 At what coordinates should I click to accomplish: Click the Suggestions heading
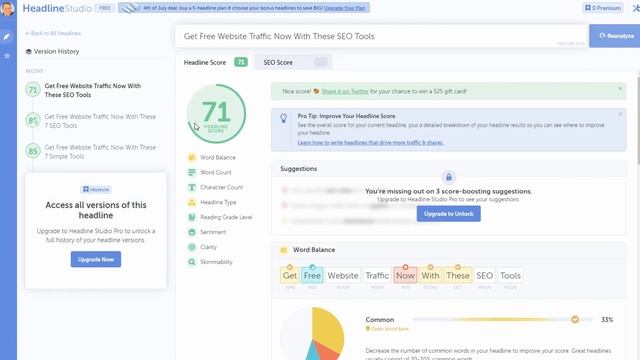[x=299, y=169]
